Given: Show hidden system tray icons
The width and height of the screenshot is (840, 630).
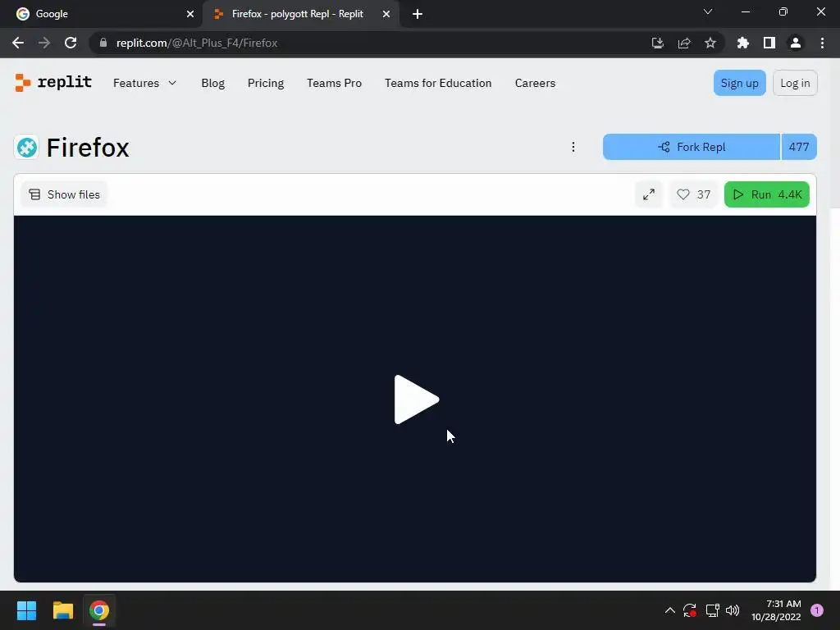Looking at the screenshot, I should click(x=669, y=610).
